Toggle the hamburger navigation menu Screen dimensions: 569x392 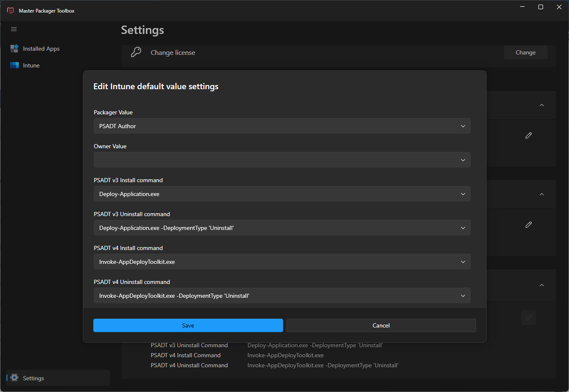coord(14,29)
